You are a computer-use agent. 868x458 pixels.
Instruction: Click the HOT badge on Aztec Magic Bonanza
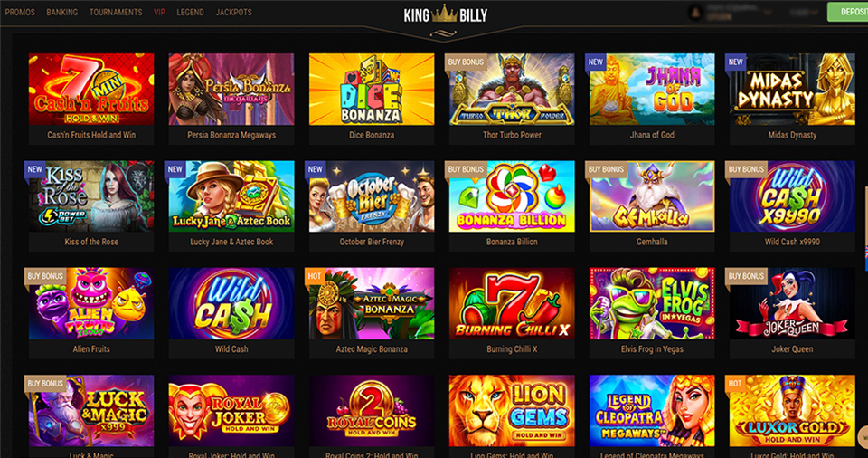click(x=315, y=276)
